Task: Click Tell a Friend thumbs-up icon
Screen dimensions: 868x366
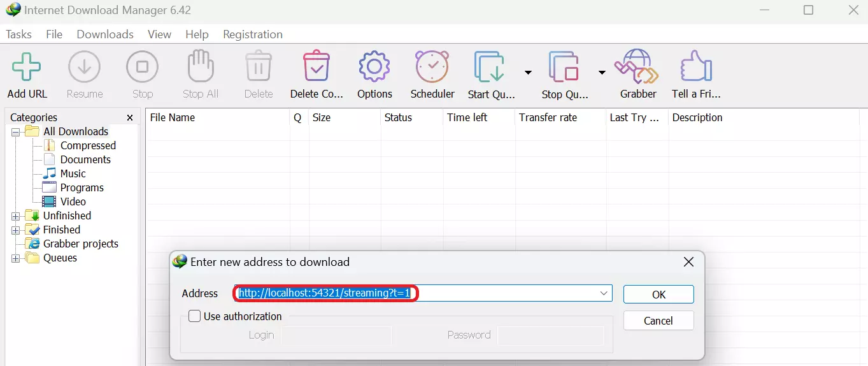Action: (x=695, y=66)
